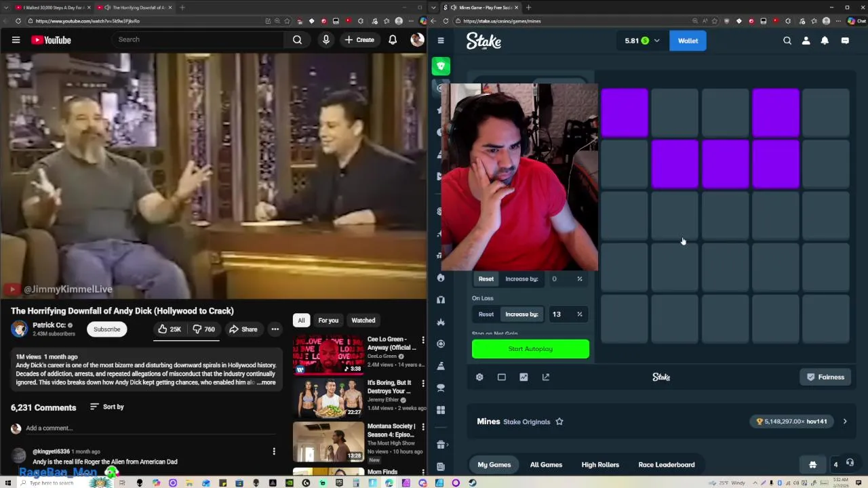Viewport: 868px width, 488px height.
Task: Open Steam from the Windows taskbar
Action: pyautogui.click(x=473, y=483)
